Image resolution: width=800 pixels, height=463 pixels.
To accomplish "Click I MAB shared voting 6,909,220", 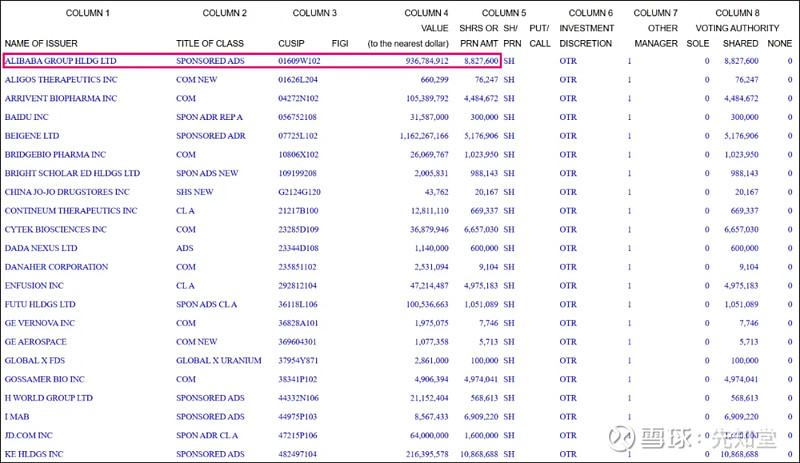I will (741, 417).
